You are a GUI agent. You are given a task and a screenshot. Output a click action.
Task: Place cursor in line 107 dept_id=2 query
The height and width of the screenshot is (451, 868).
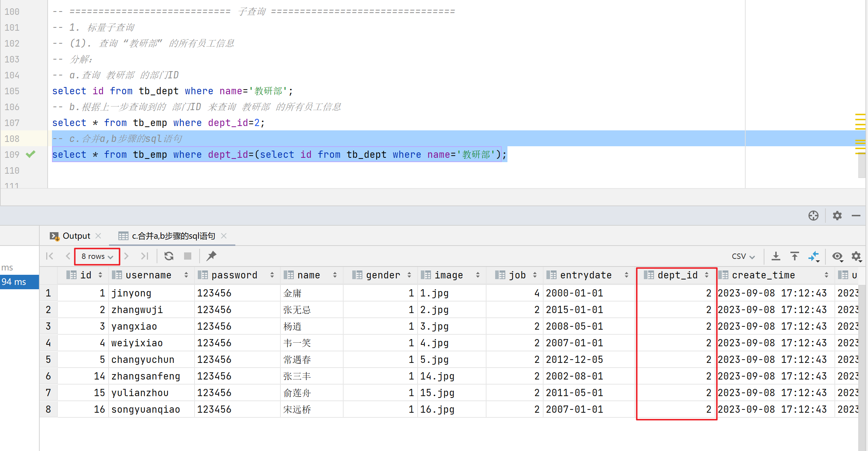tap(158, 123)
